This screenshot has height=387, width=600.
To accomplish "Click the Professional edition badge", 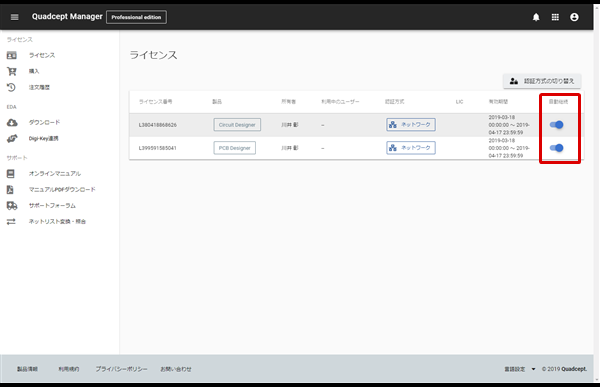I will (136, 17).
